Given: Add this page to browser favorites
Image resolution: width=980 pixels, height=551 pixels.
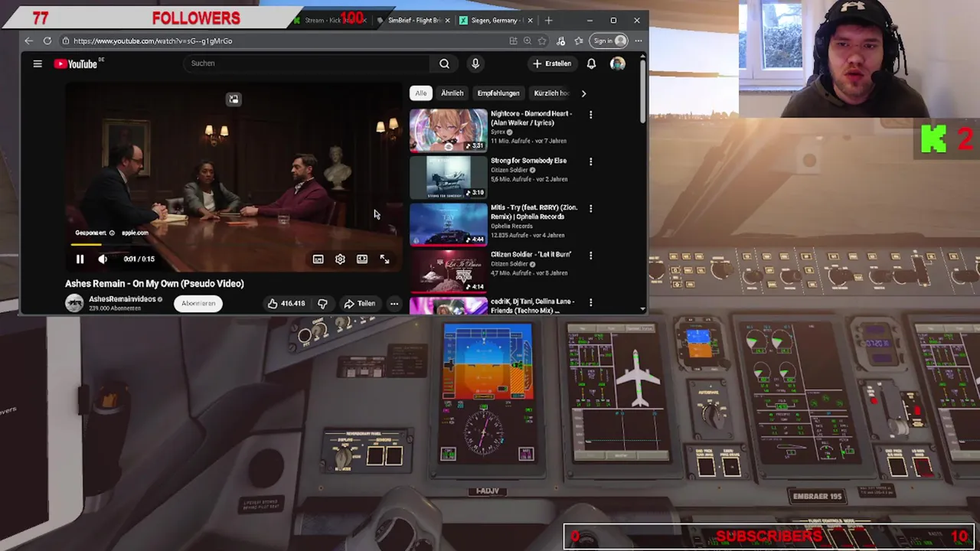Looking at the screenshot, I should 542,41.
